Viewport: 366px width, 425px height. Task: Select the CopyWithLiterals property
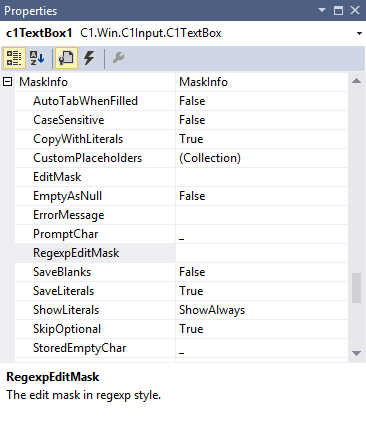(x=95, y=139)
